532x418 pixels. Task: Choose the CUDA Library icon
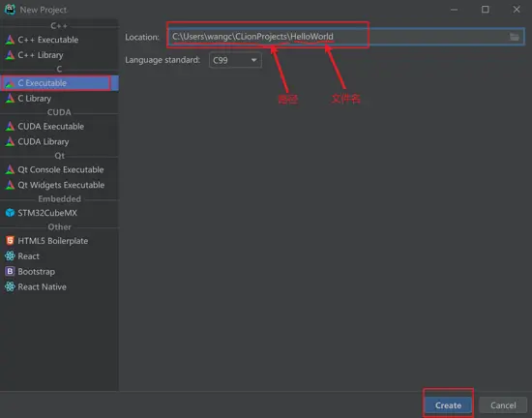(x=10, y=141)
